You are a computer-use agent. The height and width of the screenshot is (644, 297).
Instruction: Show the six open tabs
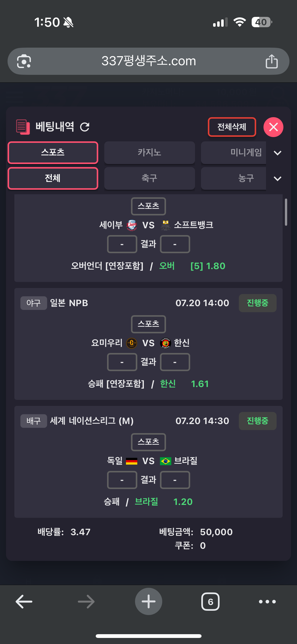(x=210, y=601)
